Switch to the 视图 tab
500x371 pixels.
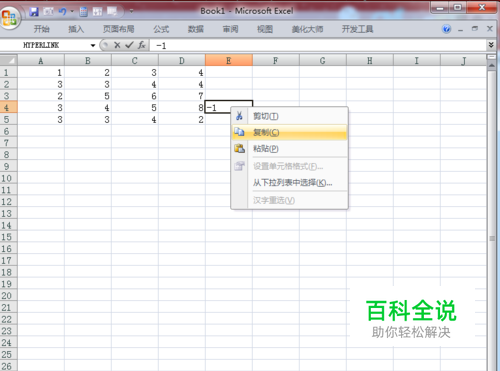pos(265,29)
